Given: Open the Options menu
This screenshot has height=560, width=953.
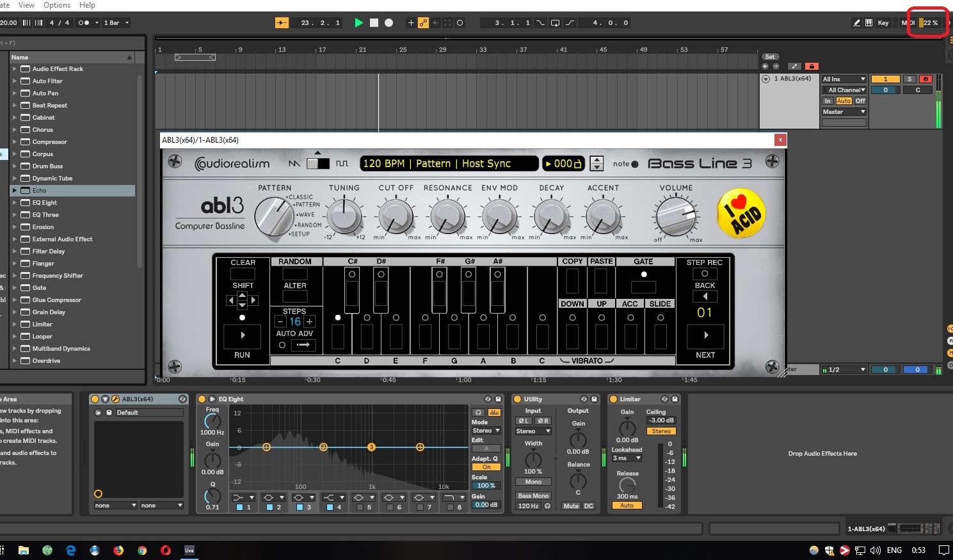Looking at the screenshot, I should click(57, 5).
